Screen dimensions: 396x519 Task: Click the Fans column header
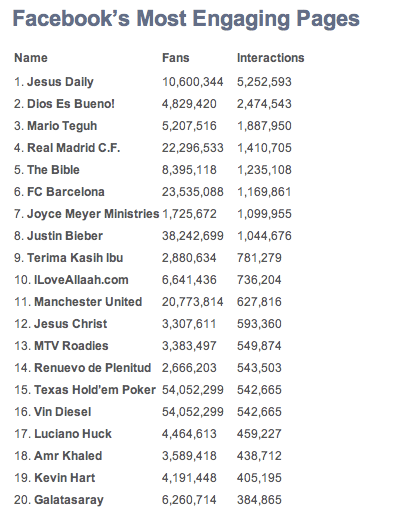(x=176, y=58)
